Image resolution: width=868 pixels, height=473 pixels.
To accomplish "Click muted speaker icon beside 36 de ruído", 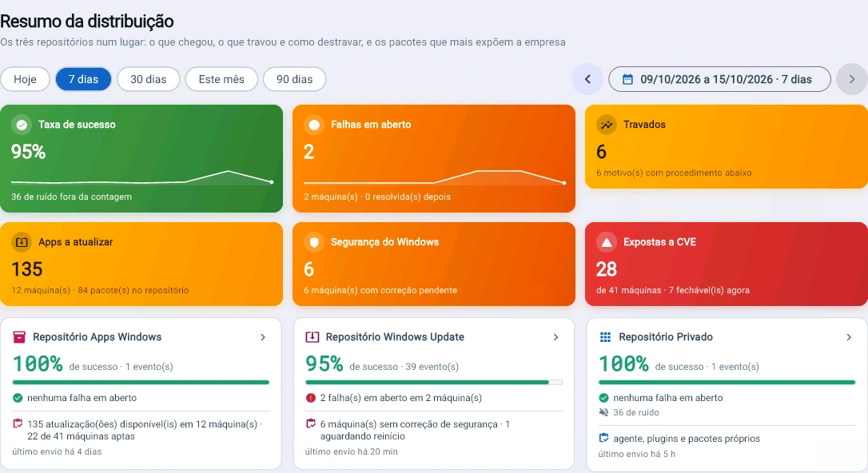I will pyautogui.click(x=603, y=412).
